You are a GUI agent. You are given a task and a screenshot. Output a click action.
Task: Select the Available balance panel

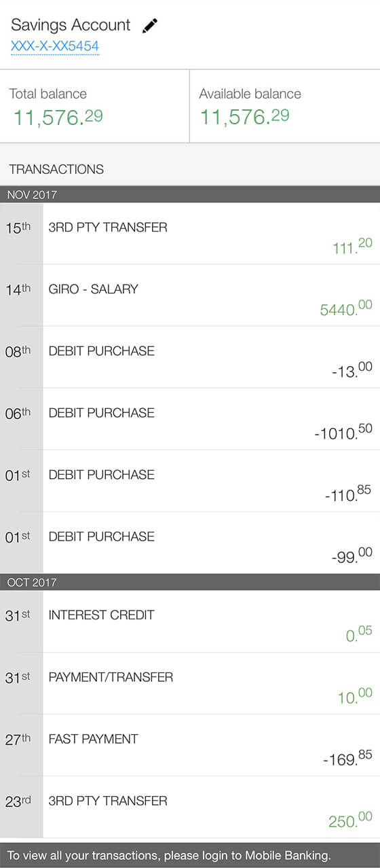285,106
